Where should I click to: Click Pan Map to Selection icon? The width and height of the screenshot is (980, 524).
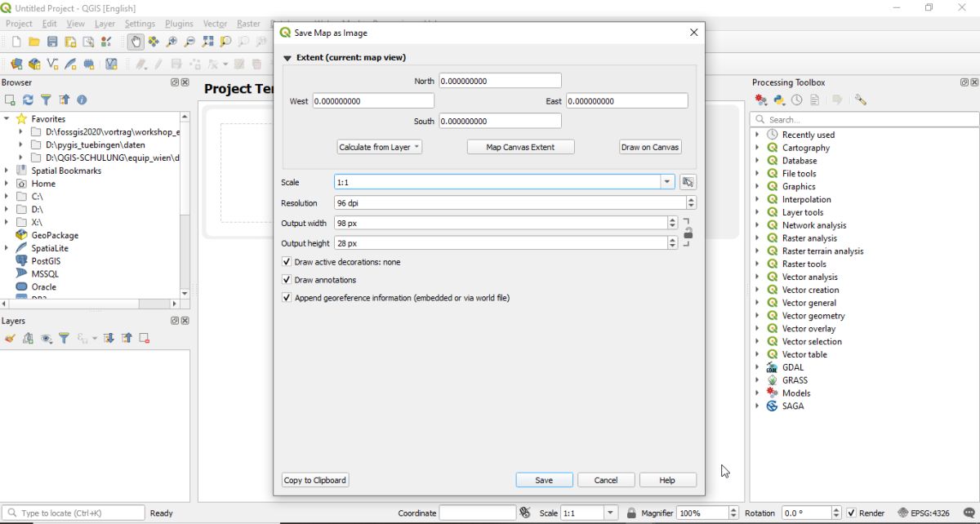click(154, 42)
